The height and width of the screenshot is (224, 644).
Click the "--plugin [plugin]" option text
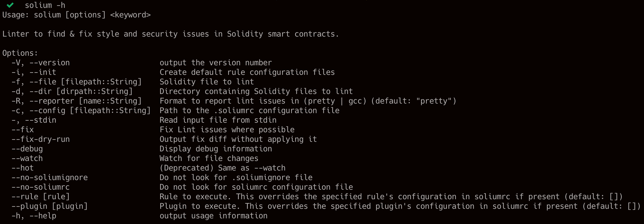pos(49,206)
